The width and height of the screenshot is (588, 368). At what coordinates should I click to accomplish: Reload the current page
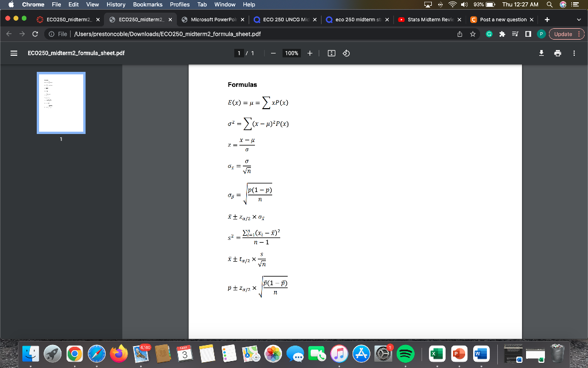(x=35, y=34)
